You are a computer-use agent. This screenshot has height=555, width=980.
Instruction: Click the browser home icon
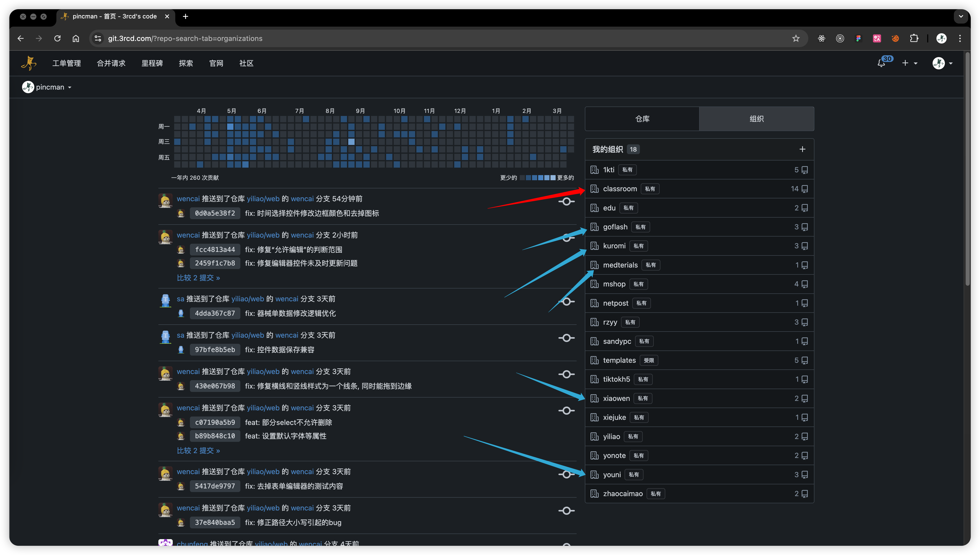click(76, 38)
